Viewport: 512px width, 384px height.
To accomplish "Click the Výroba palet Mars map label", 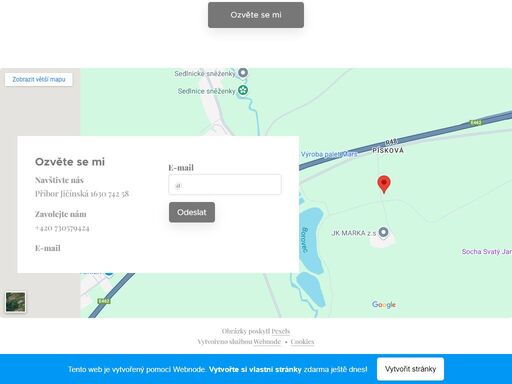I will (329, 154).
